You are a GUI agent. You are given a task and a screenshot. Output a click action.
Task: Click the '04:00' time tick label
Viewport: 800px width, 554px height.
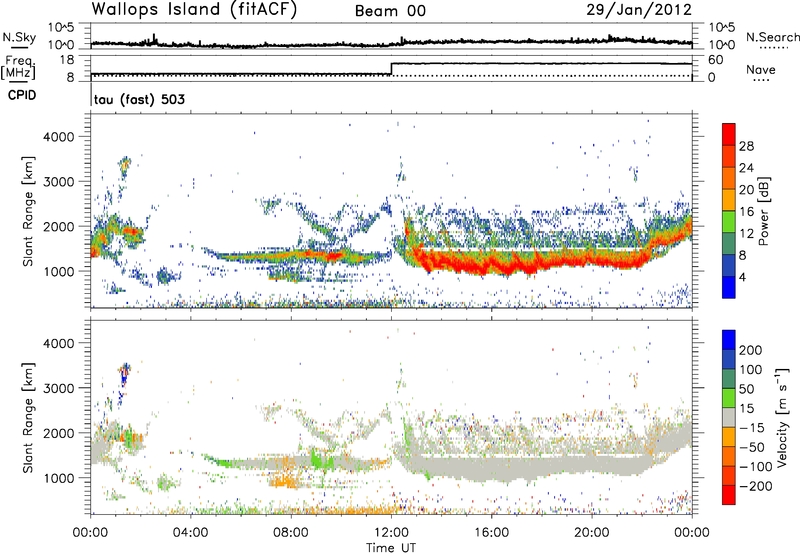click(x=191, y=533)
